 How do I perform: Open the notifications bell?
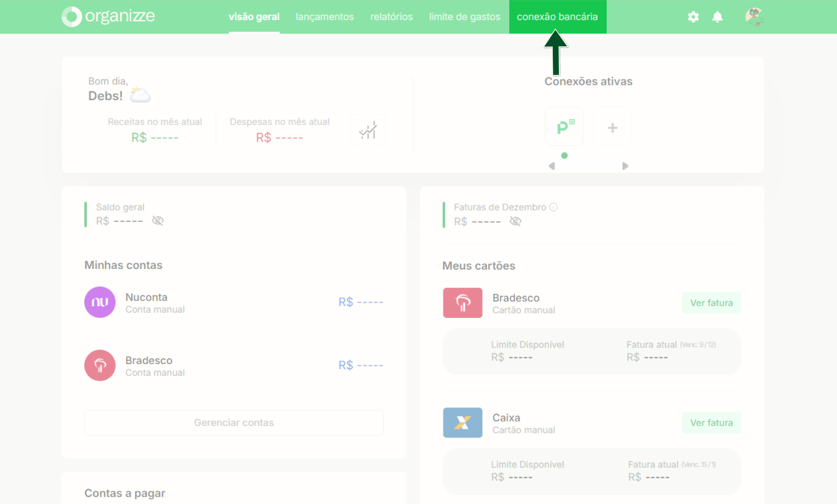717,17
